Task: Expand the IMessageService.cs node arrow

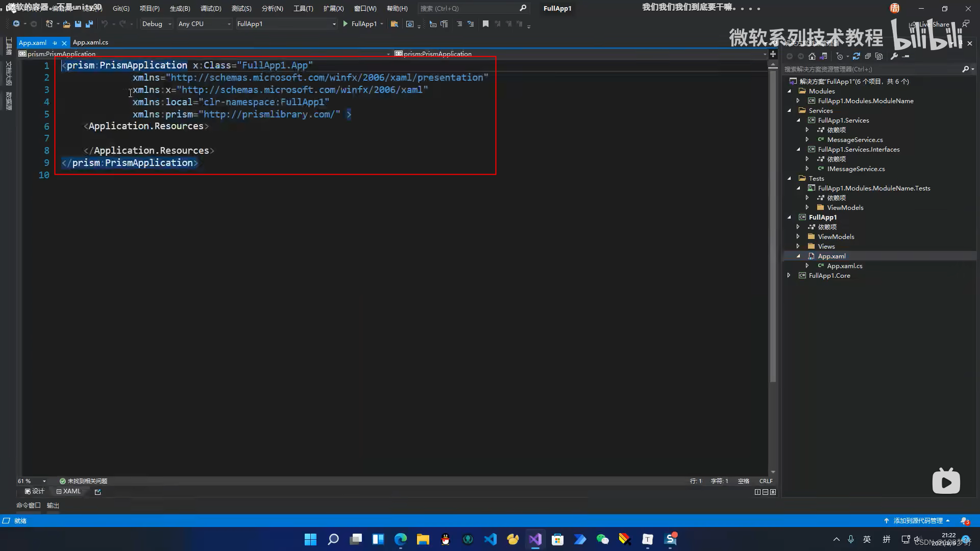Action: tap(807, 169)
